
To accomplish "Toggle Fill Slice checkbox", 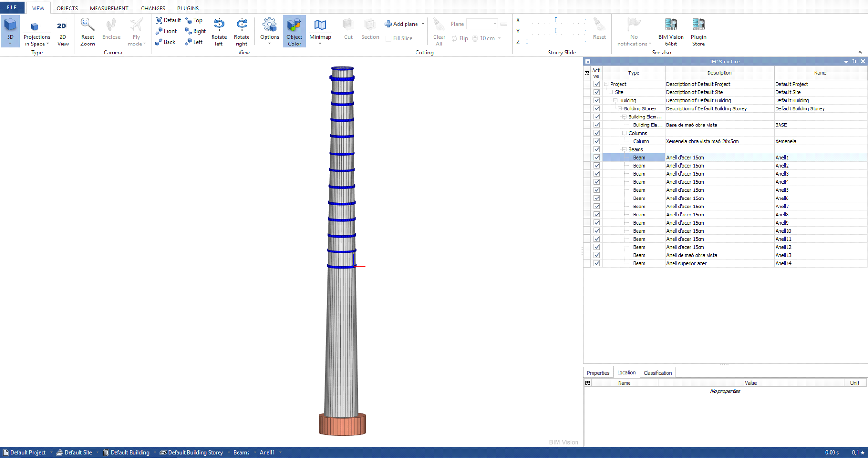I will (x=389, y=39).
